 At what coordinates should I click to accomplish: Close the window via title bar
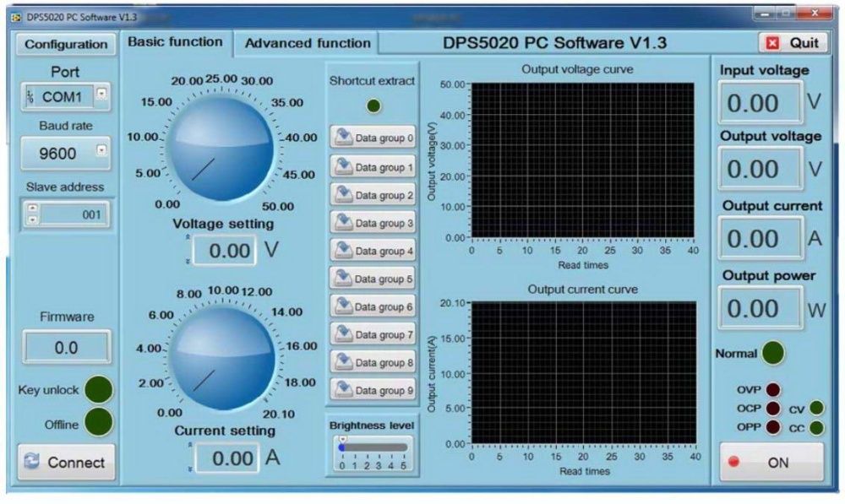pos(815,14)
